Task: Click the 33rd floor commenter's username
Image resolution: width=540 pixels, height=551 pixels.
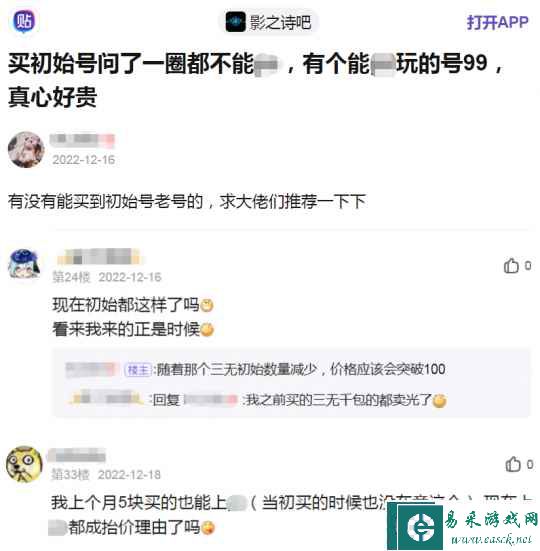Action: coord(77,455)
